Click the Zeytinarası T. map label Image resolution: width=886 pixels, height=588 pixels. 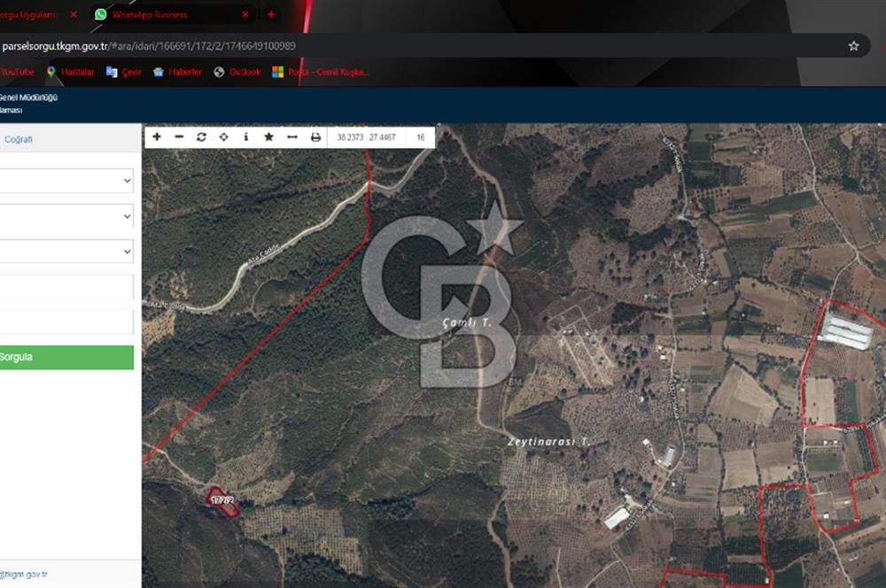click(548, 442)
